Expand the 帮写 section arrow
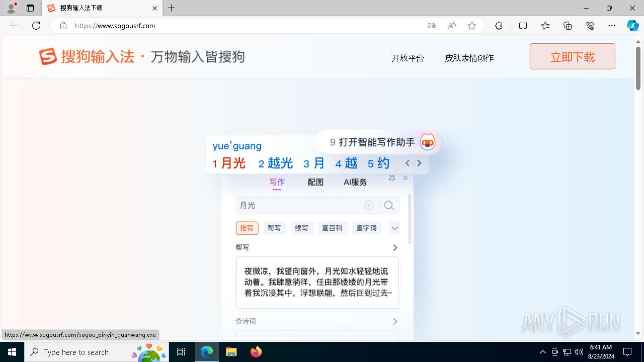644x362 pixels. [x=395, y=248]
